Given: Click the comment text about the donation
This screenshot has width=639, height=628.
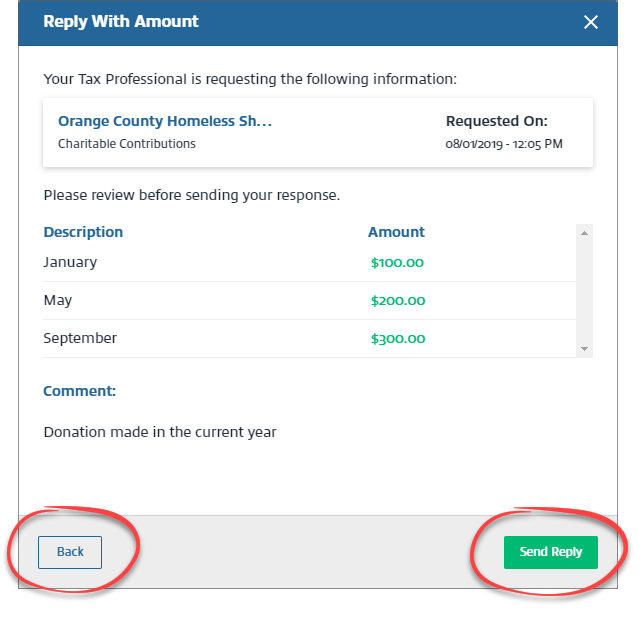Looking at the screenshot, I should [160, 433].
